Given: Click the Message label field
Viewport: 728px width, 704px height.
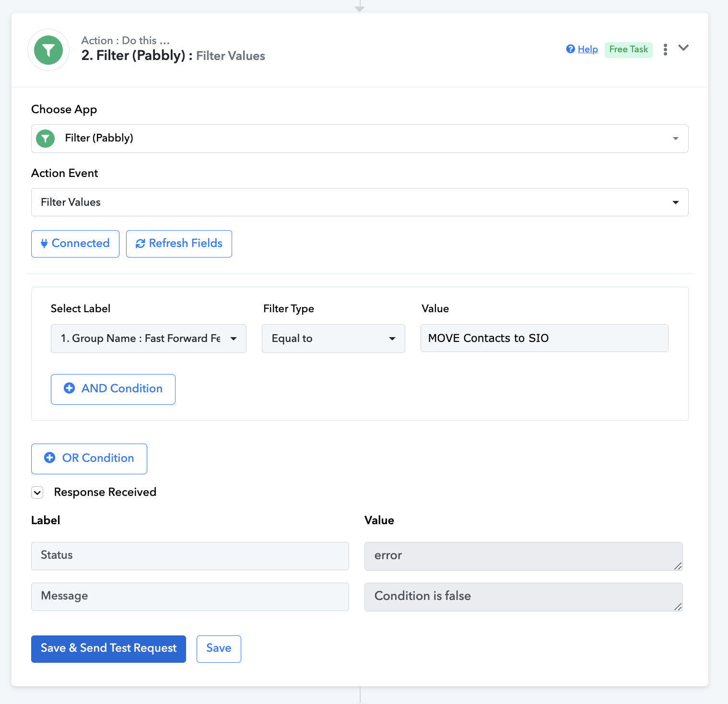Looking at the screenshot, I should click(190, 597).
